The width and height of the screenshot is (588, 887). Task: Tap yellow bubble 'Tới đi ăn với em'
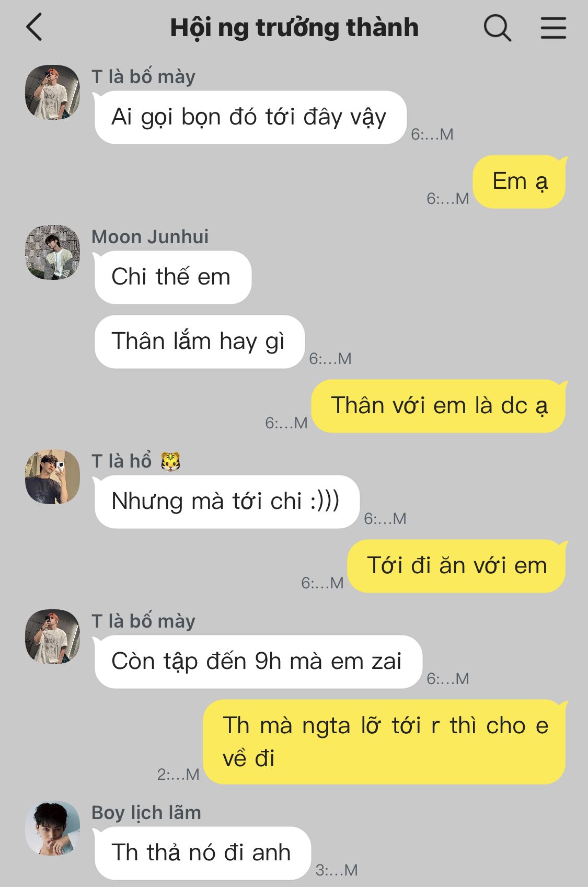click(457, 566)
